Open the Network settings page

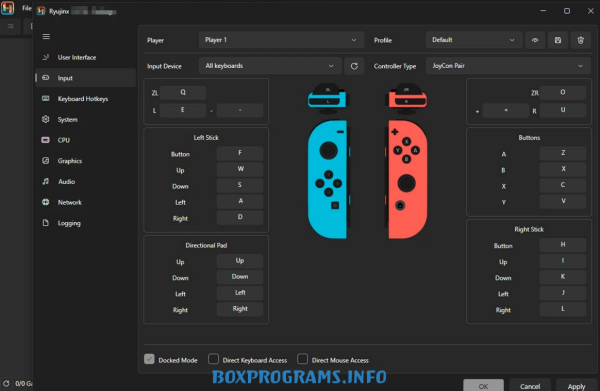point(85,202)
